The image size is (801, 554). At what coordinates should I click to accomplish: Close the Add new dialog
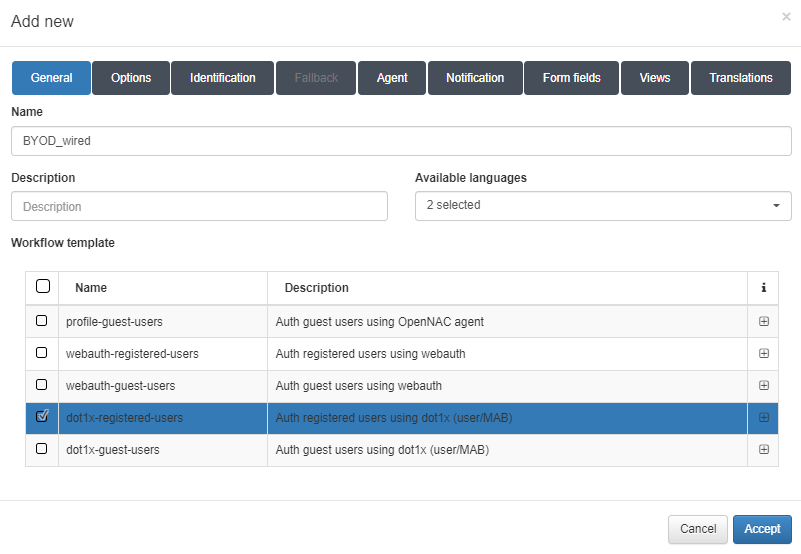786,17
